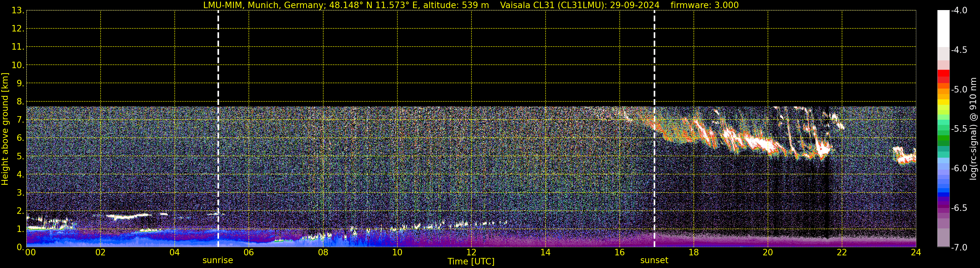Image resolution: width=980 pixels, height=268 pixels.
Task: Click the "06" time axis tick label
Action: (249, 252)
